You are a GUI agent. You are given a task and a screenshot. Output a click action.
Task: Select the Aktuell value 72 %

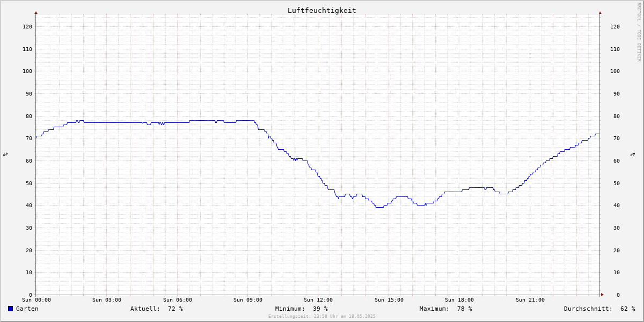click(175, 309)
